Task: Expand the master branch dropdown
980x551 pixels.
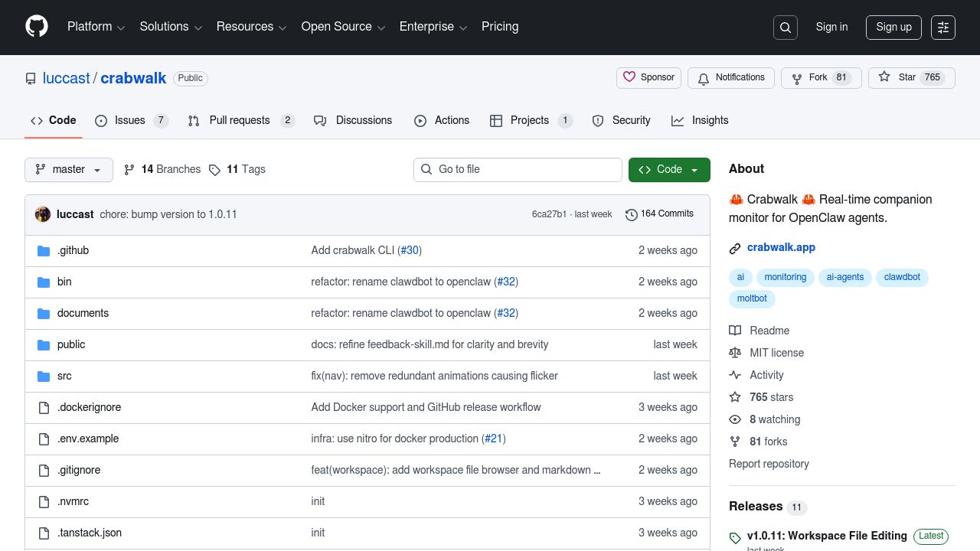Action: point(69,170)
